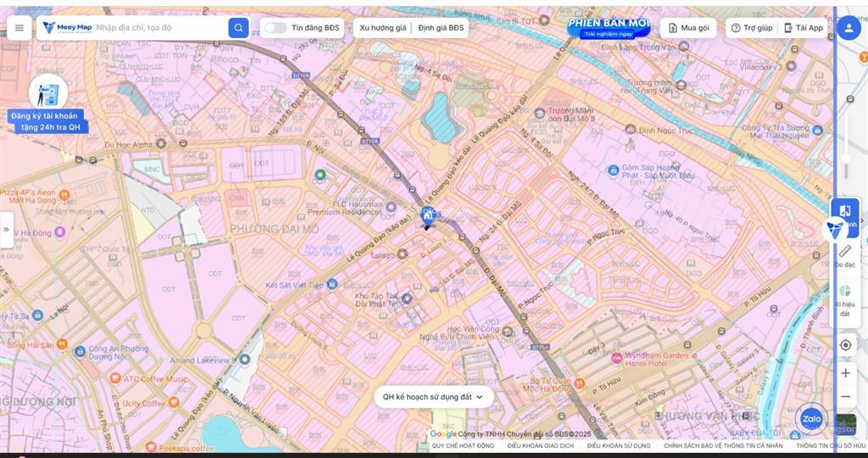
Task: Click the Meey Map logo
Action: click(x=67, y=28)
